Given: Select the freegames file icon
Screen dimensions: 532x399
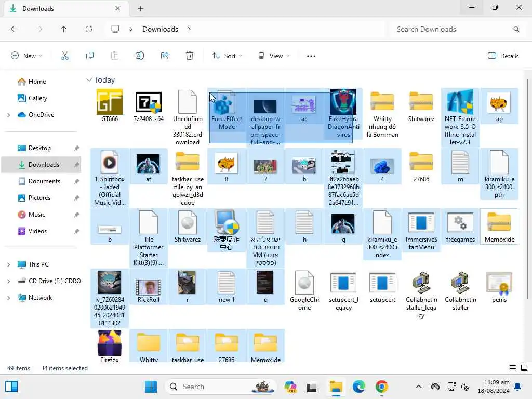Looking at the screenshot, I should pos(460,222).
